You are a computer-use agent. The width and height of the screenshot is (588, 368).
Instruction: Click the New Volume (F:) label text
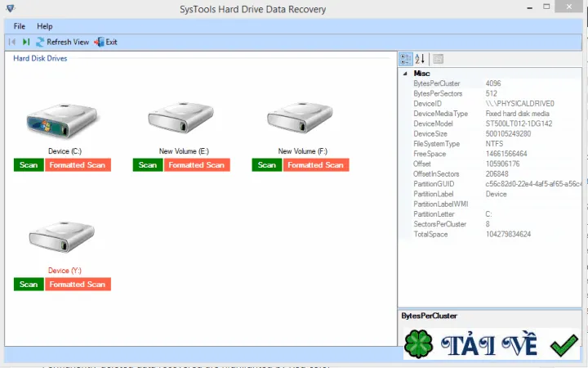(303, 151)
